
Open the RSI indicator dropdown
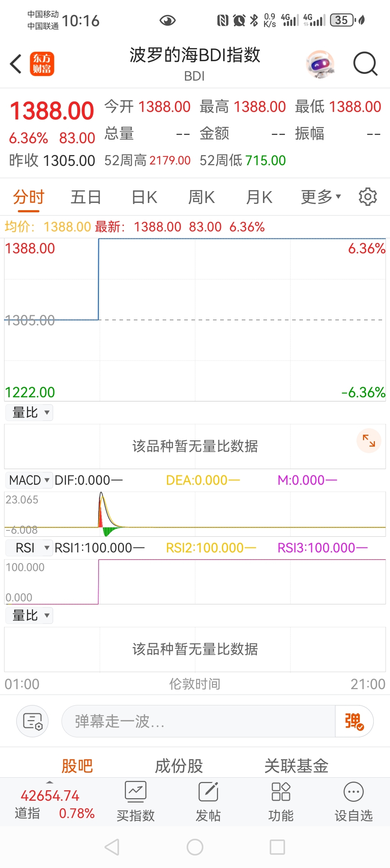click(x=29, y=548)
